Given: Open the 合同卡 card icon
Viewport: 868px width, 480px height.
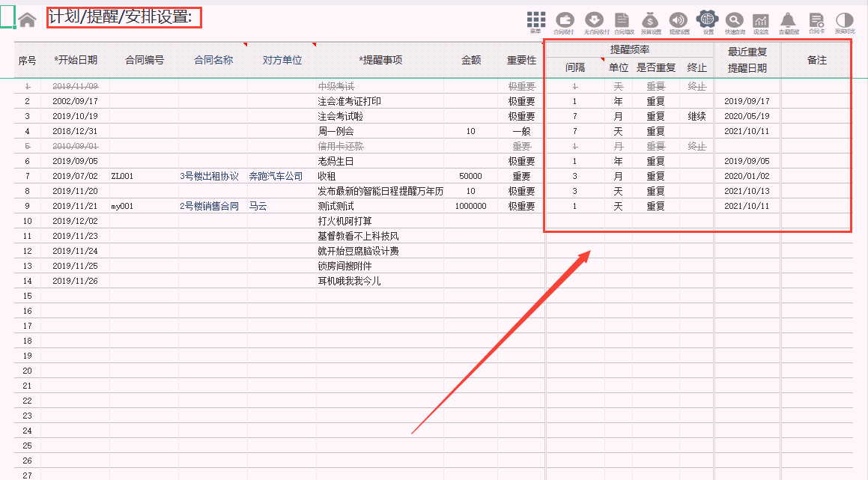Looking at the screenshot, I should pyautogui.click(x=817, y=19).
